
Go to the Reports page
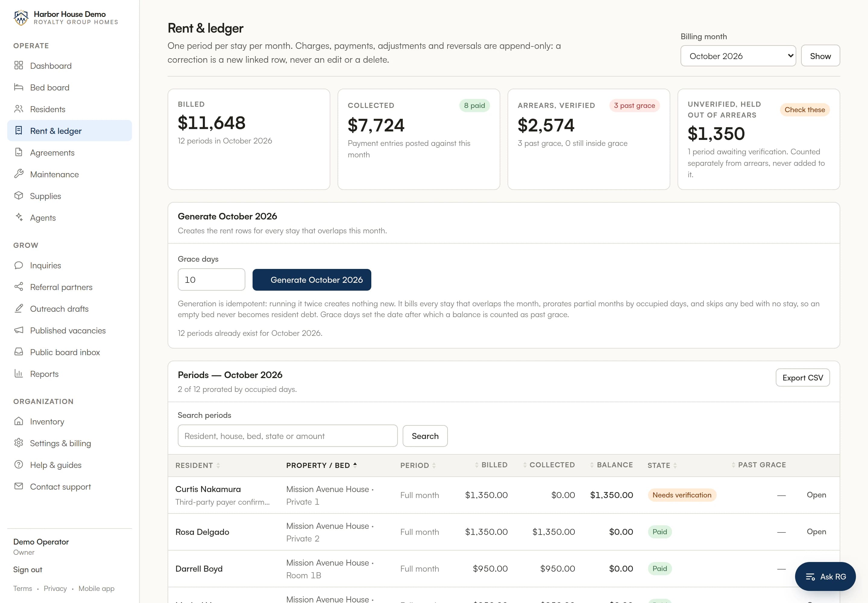(x=70, y=374)
